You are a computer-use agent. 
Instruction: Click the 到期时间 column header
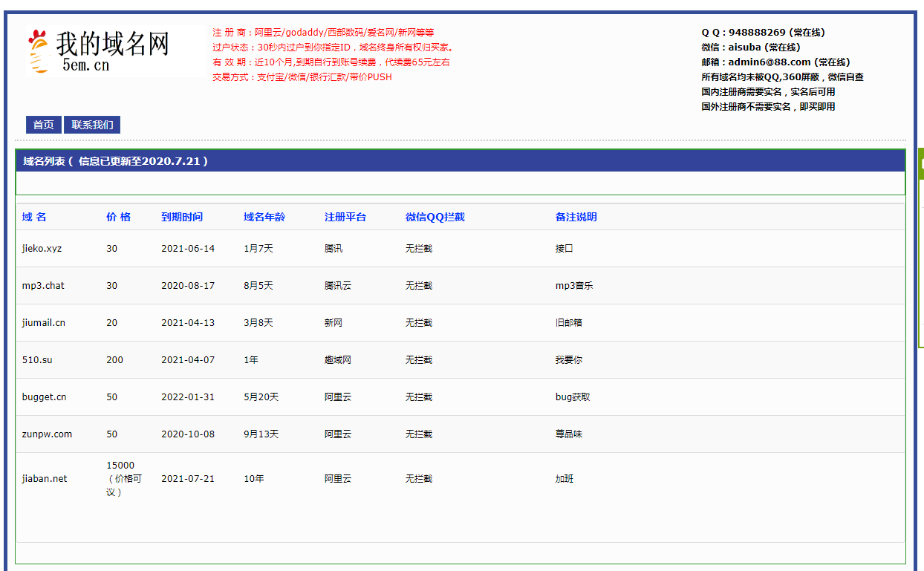pos(182,217)
